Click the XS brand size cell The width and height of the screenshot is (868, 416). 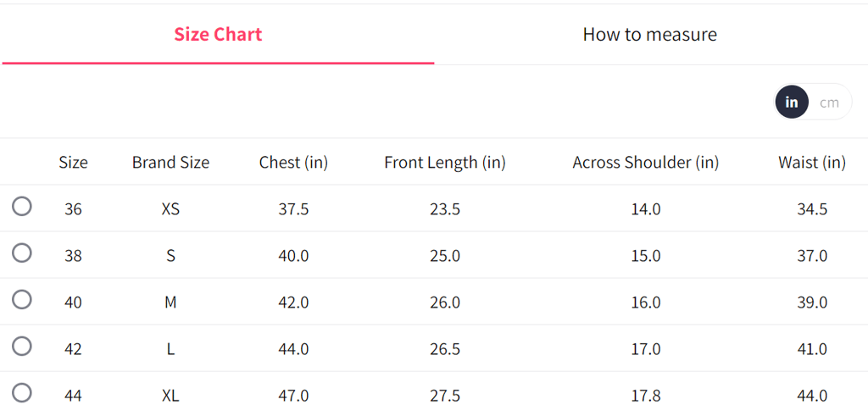click(x=170, y=209)
